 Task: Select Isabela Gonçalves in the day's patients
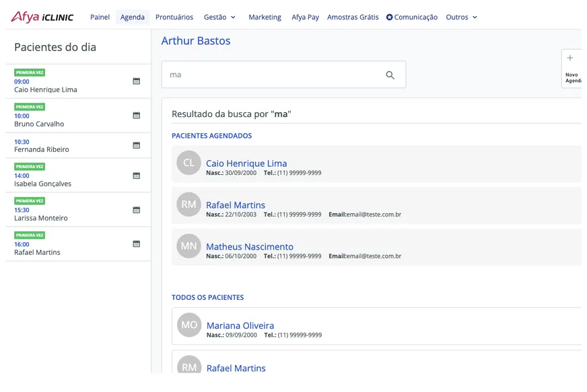click(x=42, y=184)
